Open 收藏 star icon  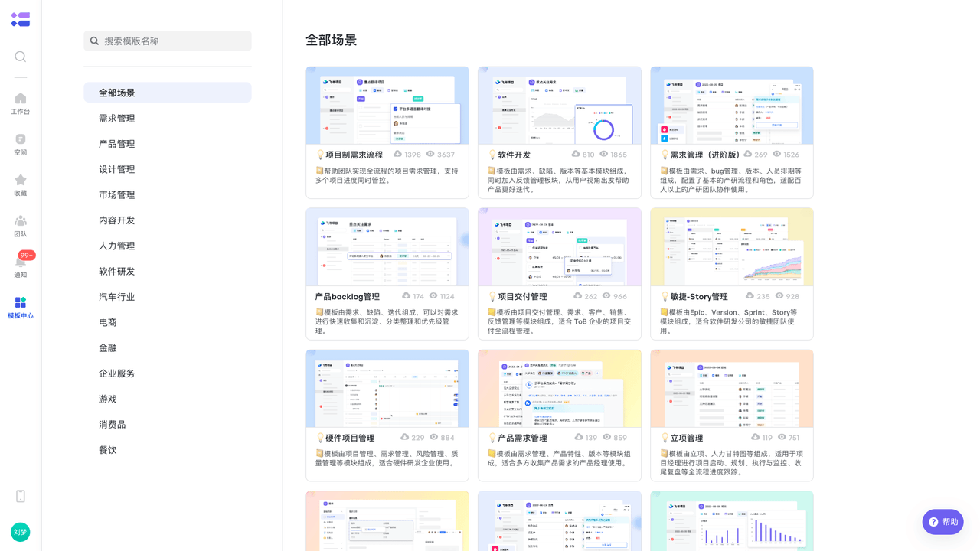[x=21, y=184]
